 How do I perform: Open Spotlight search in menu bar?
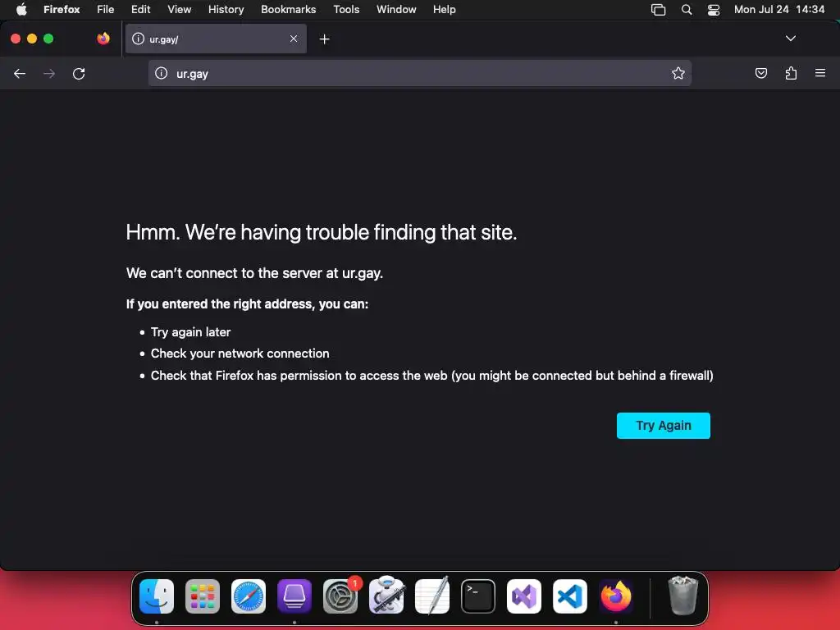coord(687,10)
